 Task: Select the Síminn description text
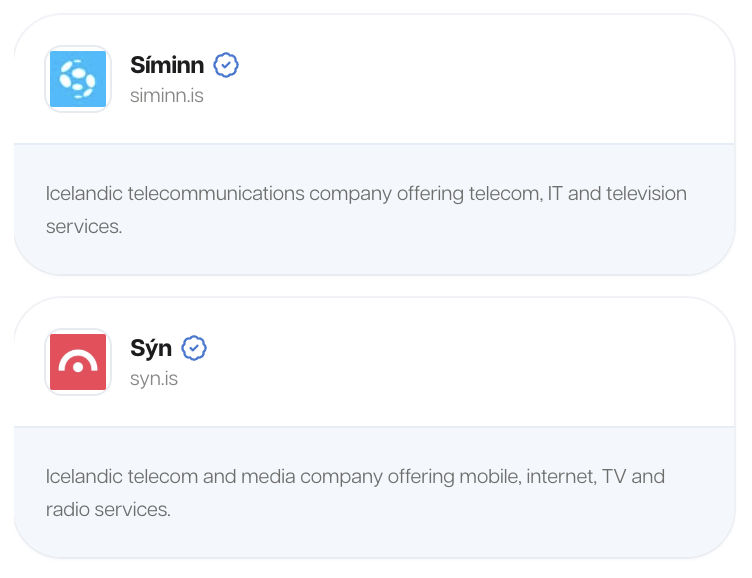pyautogui.click(x=366, y=210)
